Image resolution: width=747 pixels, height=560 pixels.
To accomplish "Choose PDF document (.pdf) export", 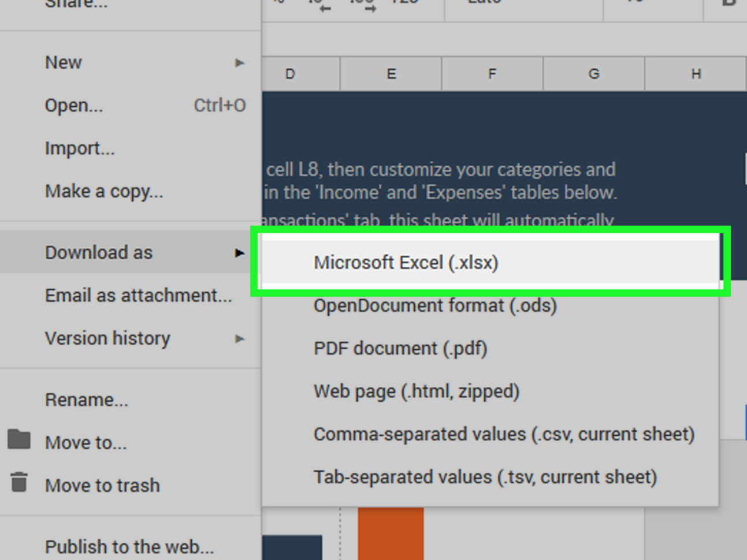I will click(400, 348).
